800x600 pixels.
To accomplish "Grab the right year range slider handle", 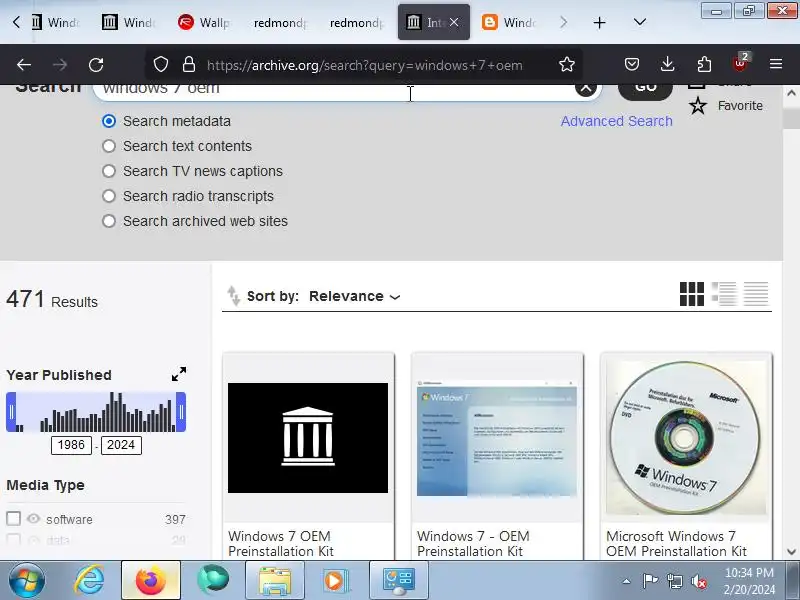I will [x=181, y=412].
